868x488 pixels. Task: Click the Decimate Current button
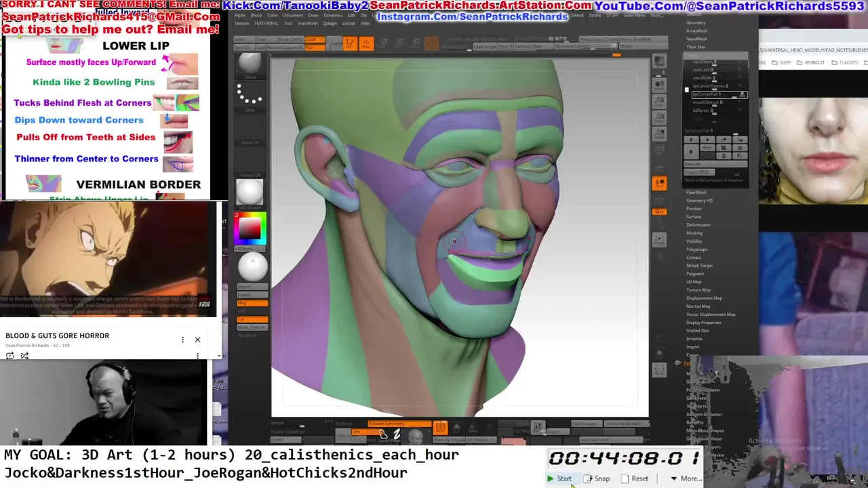[585, 46]
